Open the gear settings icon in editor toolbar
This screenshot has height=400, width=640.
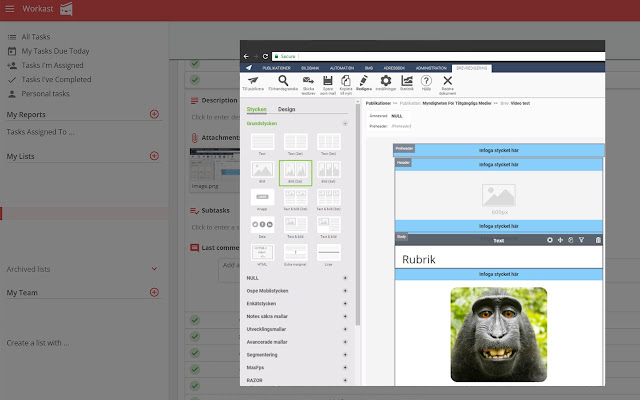pyautogui.click(x=386, y=80)
